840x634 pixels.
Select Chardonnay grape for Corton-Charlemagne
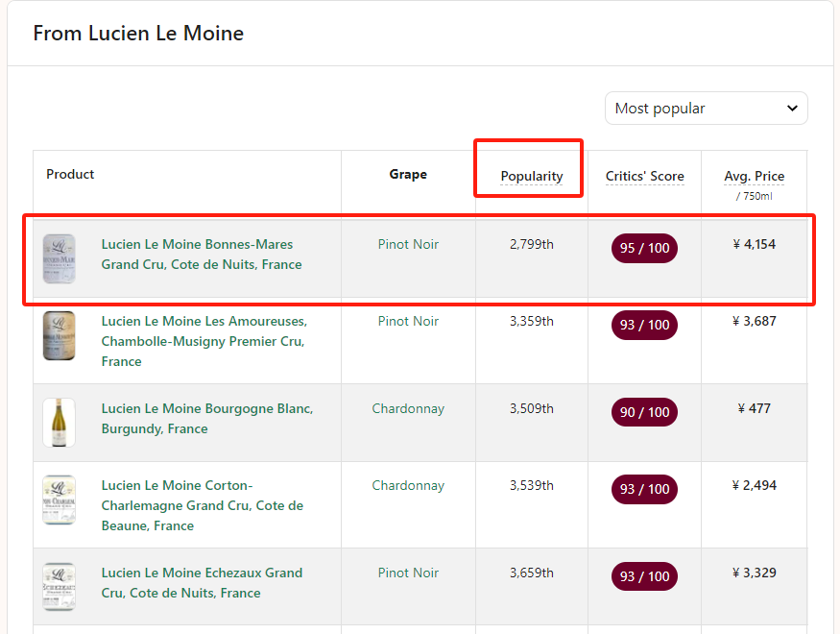point(408,485)
